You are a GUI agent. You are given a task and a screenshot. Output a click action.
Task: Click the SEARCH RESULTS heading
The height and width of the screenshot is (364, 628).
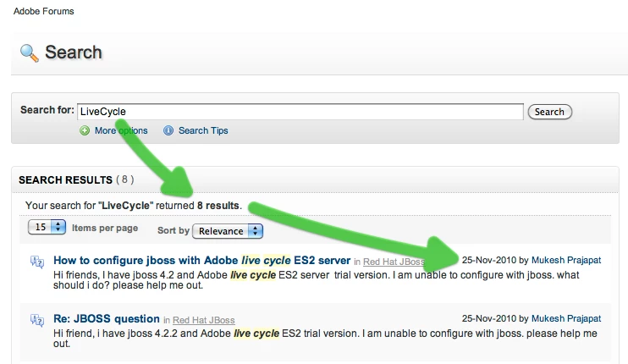tap(65, 180)
